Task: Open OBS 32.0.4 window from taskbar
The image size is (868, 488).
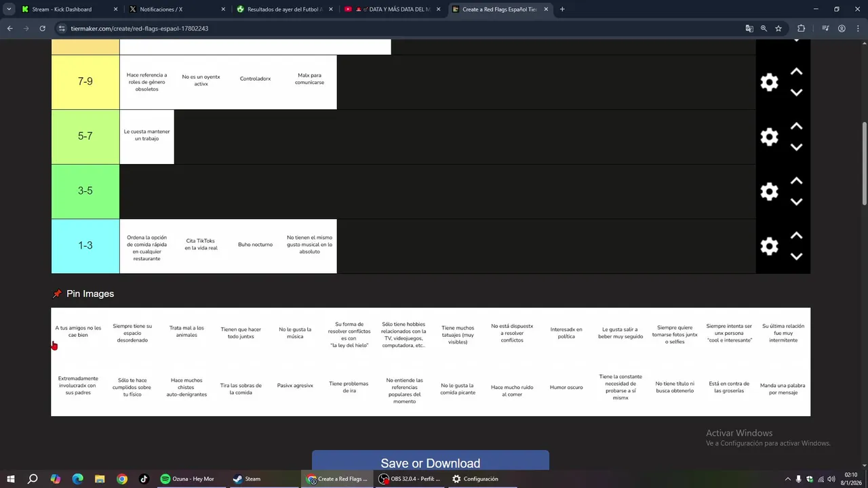Action: [411, 479]
